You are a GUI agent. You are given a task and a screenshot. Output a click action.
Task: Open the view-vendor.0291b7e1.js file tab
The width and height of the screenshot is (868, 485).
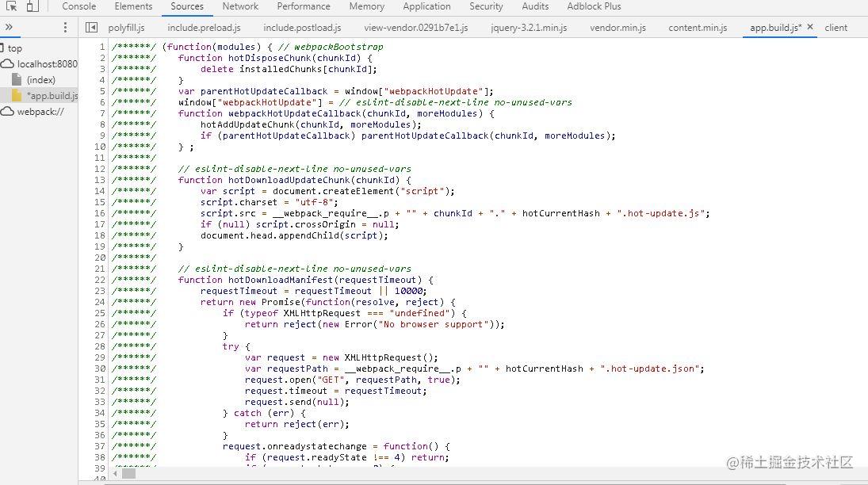tap(415, 28)
